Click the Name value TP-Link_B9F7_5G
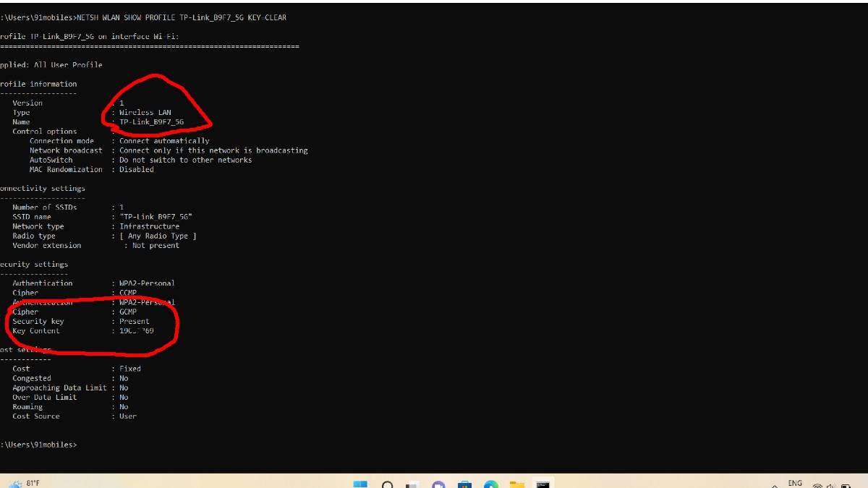The height and width of the screenshot is (488, 868). pyautogui.click(x=151, y=122)
